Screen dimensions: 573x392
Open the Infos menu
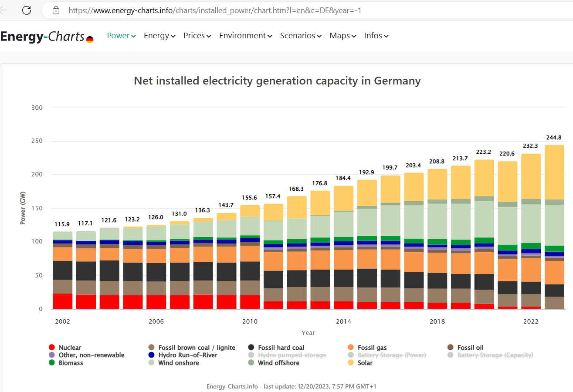click(x=376, y=36)
